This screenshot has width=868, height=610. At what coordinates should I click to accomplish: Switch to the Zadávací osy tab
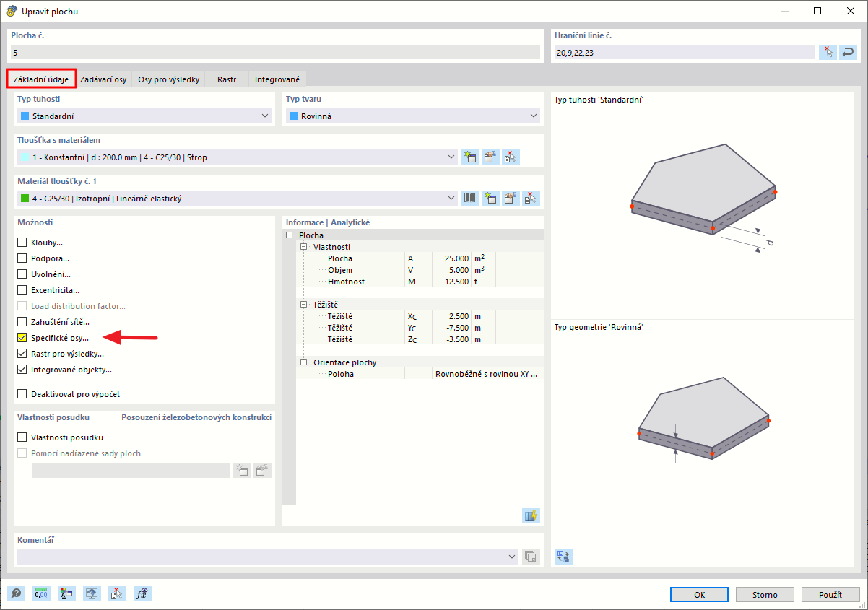(103, 79)
